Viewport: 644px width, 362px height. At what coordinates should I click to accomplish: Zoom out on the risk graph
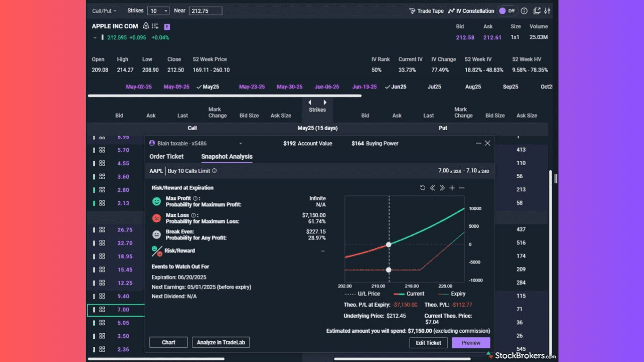coord(462,188)
